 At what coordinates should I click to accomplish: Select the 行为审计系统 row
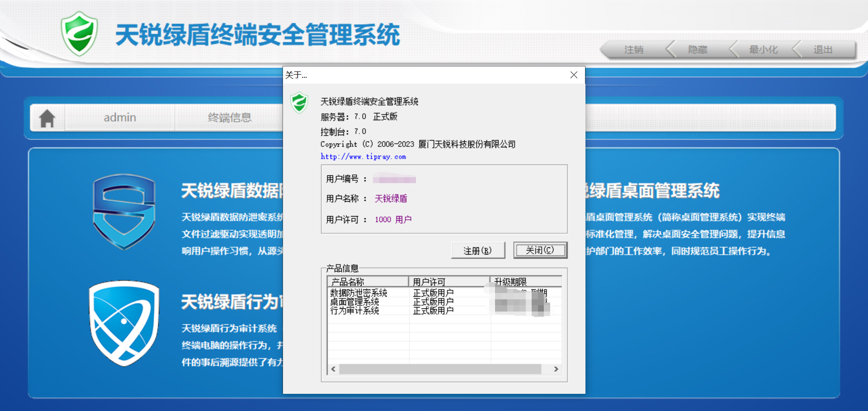pyautogui.click(x=444, y=311)
